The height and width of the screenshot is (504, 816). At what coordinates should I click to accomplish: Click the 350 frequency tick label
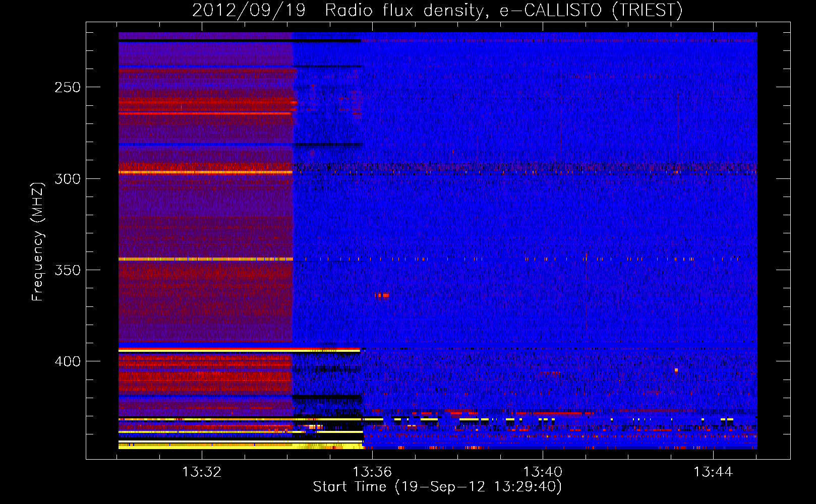coord(68,270)
